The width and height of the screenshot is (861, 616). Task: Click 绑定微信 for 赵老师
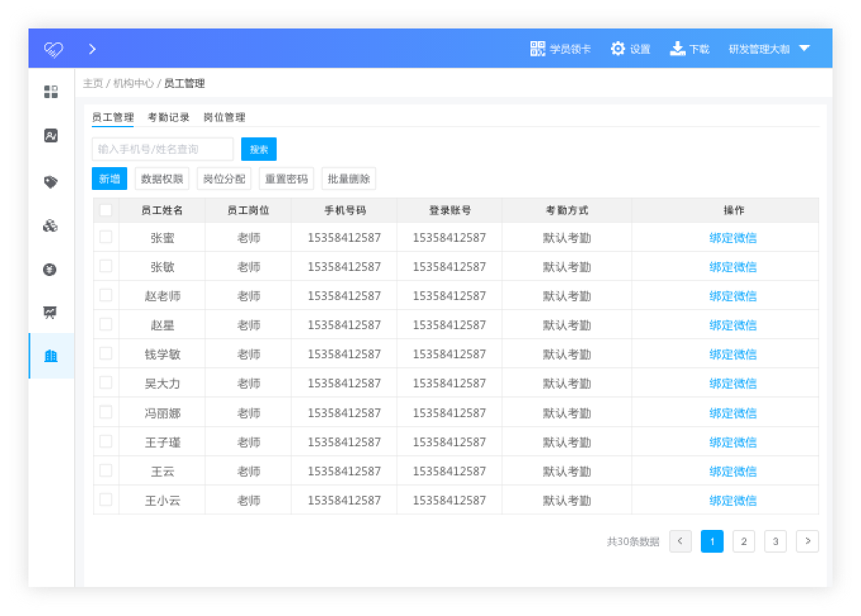733,296
